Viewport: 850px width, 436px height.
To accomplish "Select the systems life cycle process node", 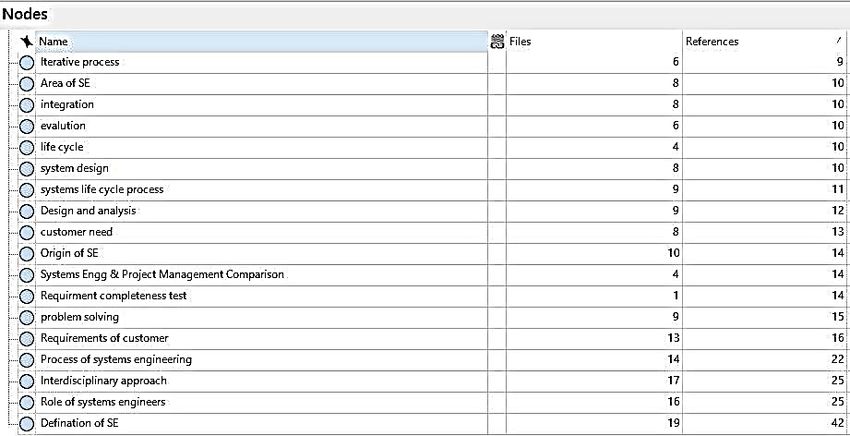I will pos(102,189).
